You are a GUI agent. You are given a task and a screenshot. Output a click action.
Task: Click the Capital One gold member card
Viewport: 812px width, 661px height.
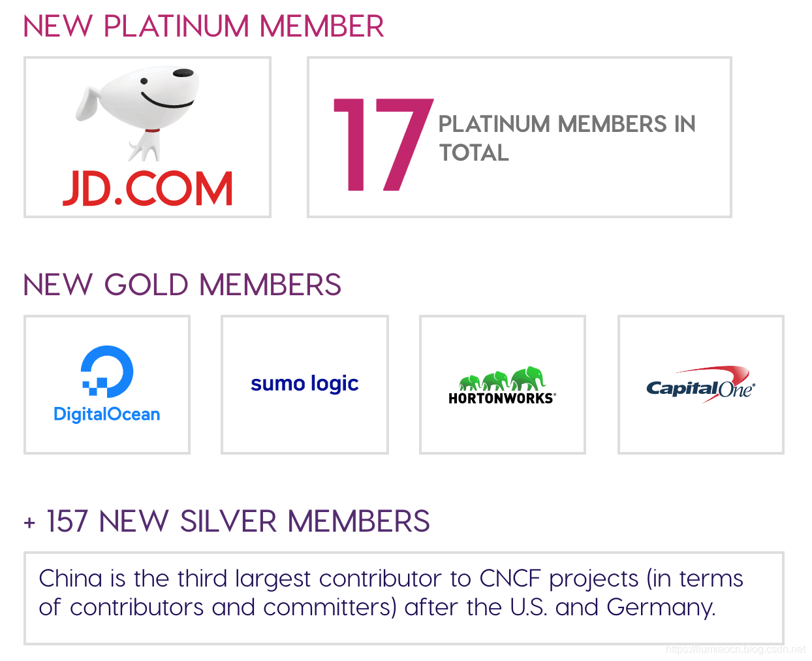[701, 385]
